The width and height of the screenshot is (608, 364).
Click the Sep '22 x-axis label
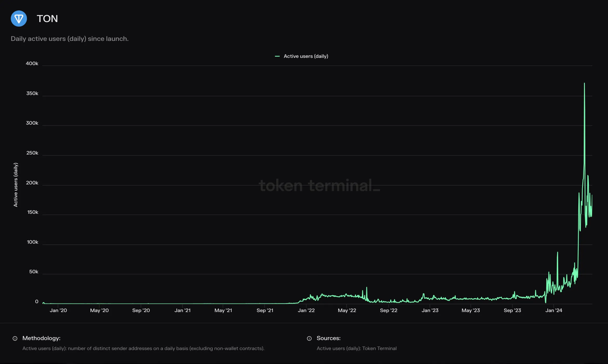388,310
